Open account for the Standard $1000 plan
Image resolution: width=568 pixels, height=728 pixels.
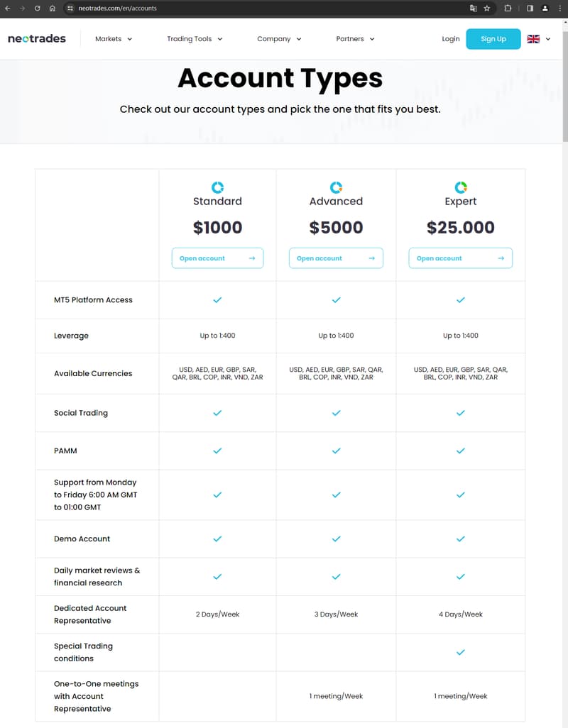[x=217, y=258]
